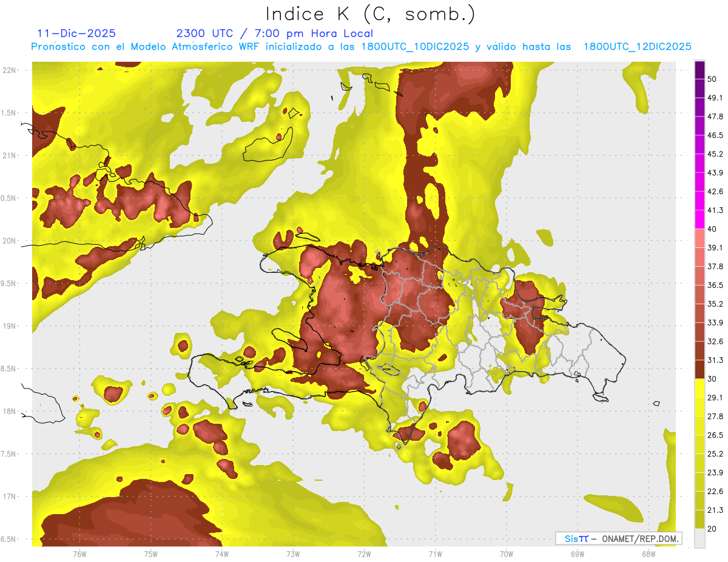Select the salmon swatch between 40 and 39.1
Viewport: 728px width, 562px height.
(700, 238)
